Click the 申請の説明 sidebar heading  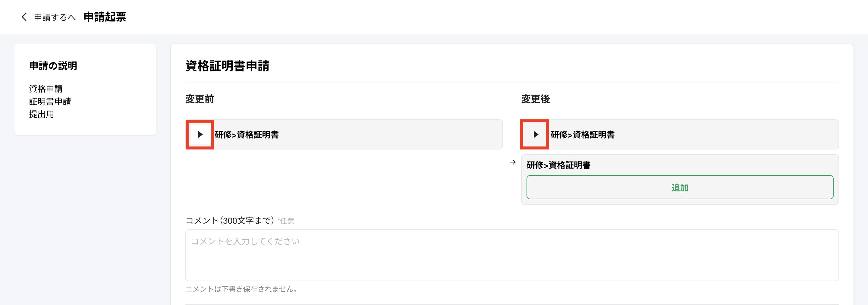click(53, 66)
